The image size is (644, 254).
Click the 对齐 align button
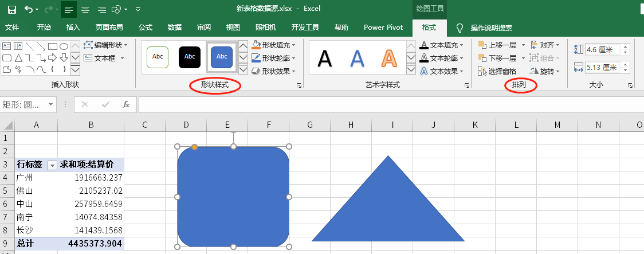(545, 45)
